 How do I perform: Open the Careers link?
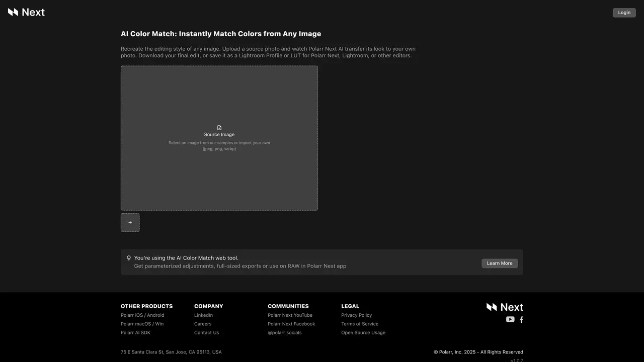(203, 324)
